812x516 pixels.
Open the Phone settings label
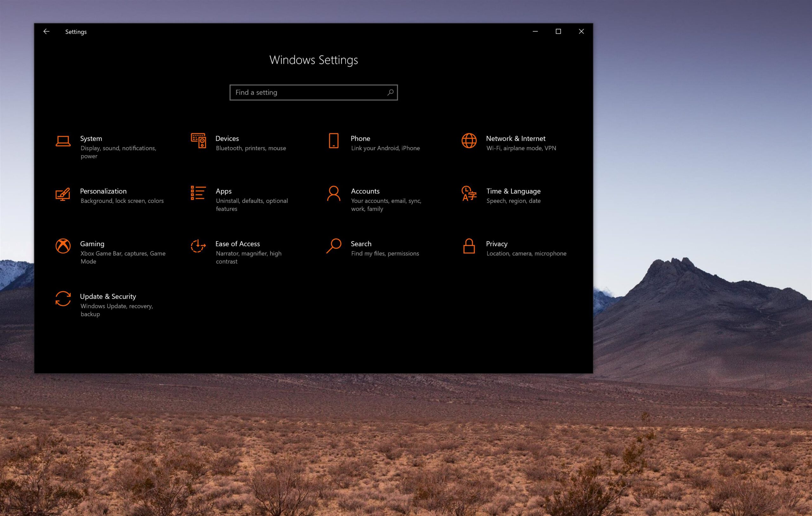click(360, 138)
